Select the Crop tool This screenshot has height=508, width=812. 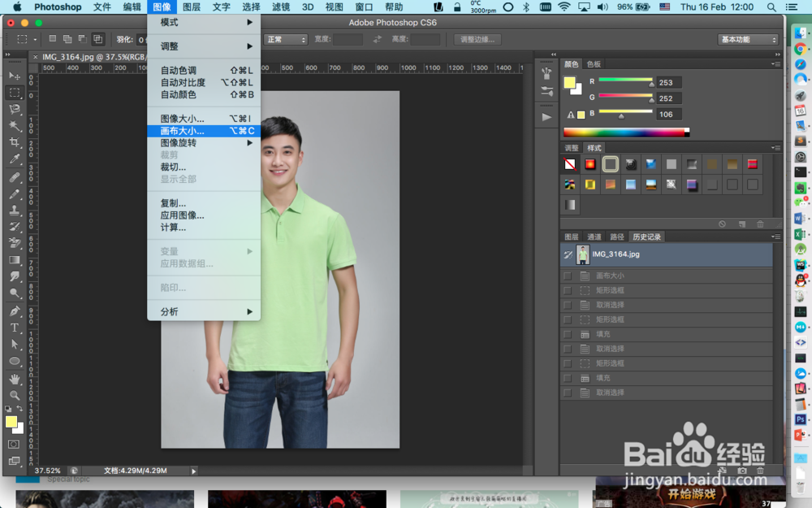15,142
